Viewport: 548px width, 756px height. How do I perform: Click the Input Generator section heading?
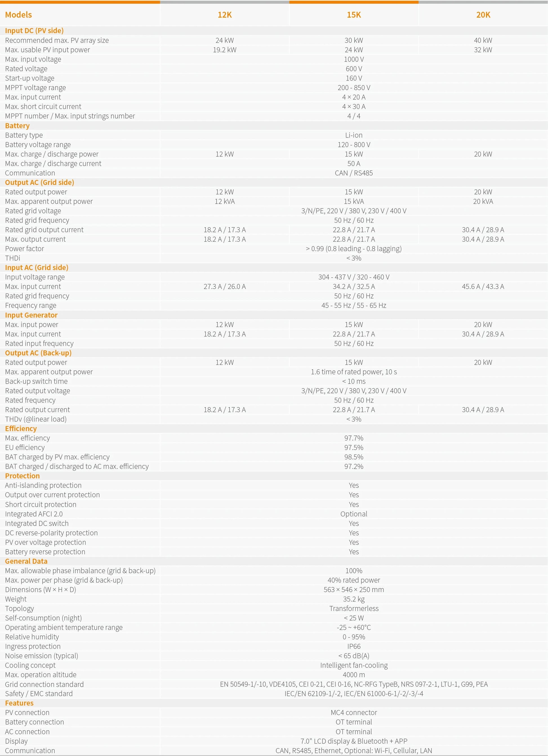tap(31, 315)
